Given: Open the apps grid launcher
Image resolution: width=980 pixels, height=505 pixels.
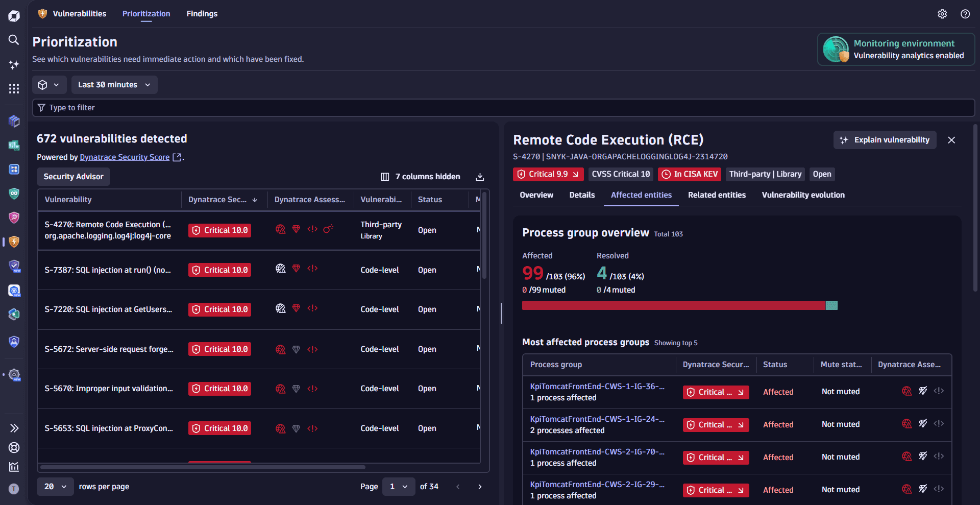Looking at the screenshot, I should point(14,88).
